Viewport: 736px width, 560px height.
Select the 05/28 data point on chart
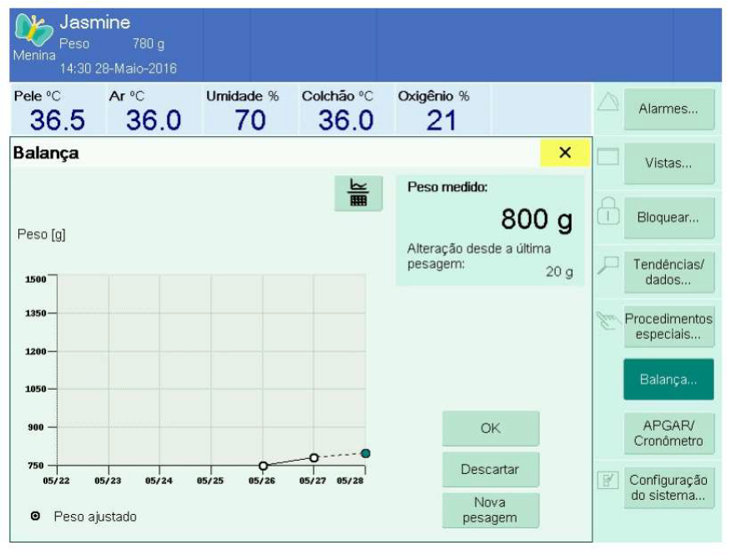(x=365, y=453)
